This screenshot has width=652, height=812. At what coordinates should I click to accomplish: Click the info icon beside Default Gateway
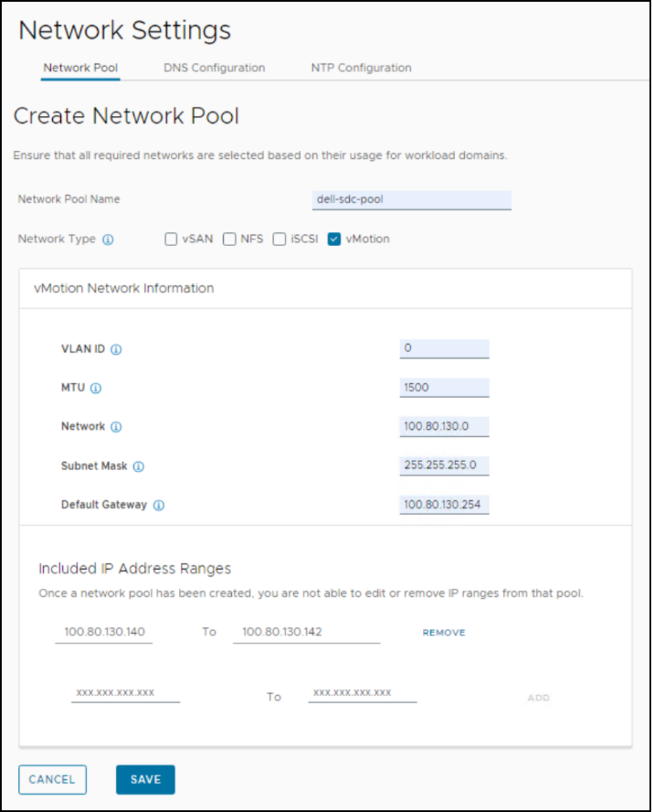pyautogui.click(x=159, y=506)
